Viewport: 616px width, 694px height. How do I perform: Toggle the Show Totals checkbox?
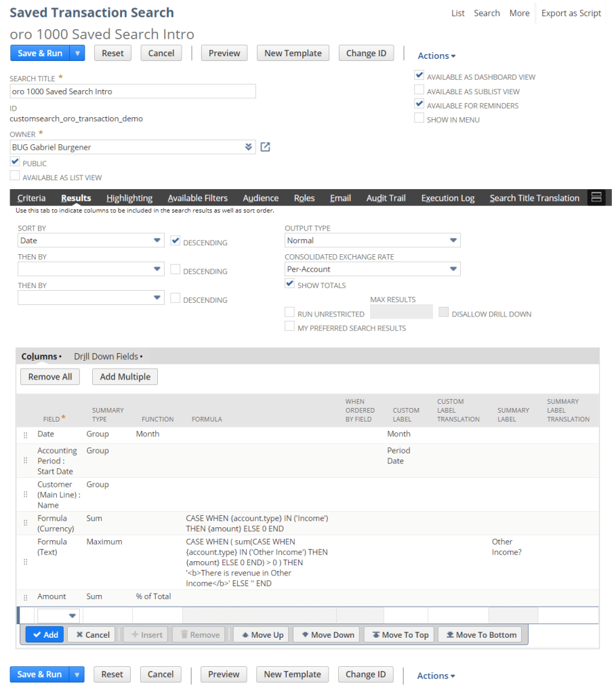(x=289, y=284)
